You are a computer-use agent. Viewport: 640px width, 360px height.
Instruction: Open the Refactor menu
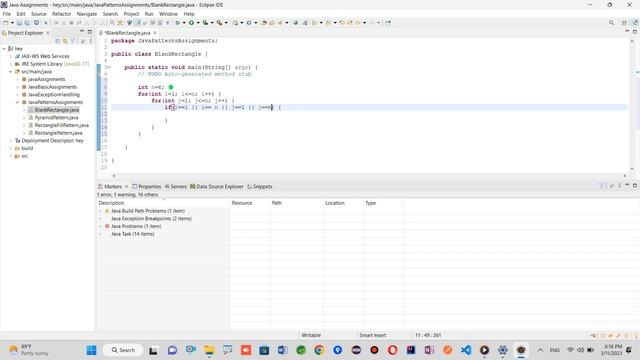pyautogui.click(x=62, y=14)
